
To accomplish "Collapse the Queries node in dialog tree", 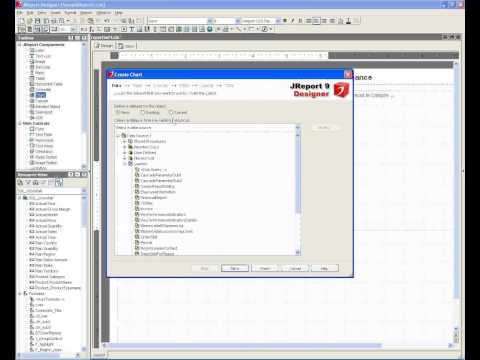I will click(125, 164).
